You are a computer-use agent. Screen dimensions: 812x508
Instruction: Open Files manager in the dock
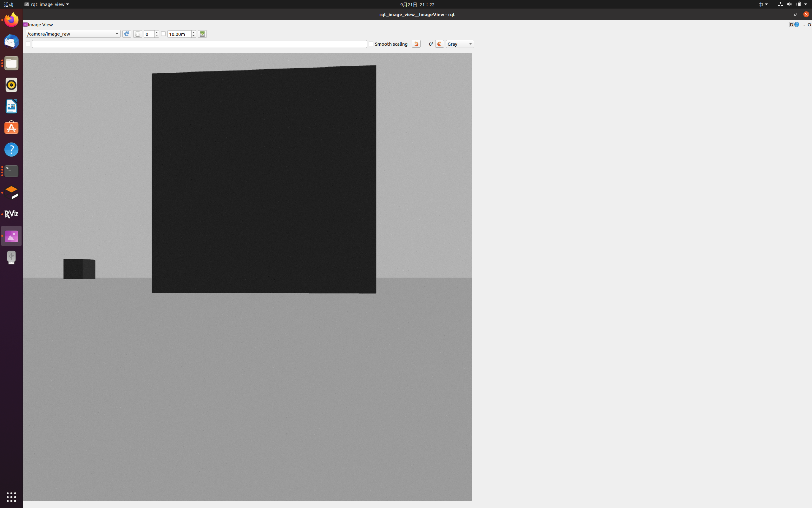tap(11, 63)
